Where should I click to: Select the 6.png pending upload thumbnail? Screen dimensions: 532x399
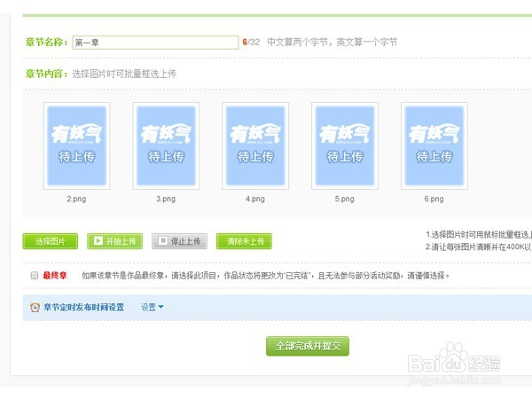(434, 145)
